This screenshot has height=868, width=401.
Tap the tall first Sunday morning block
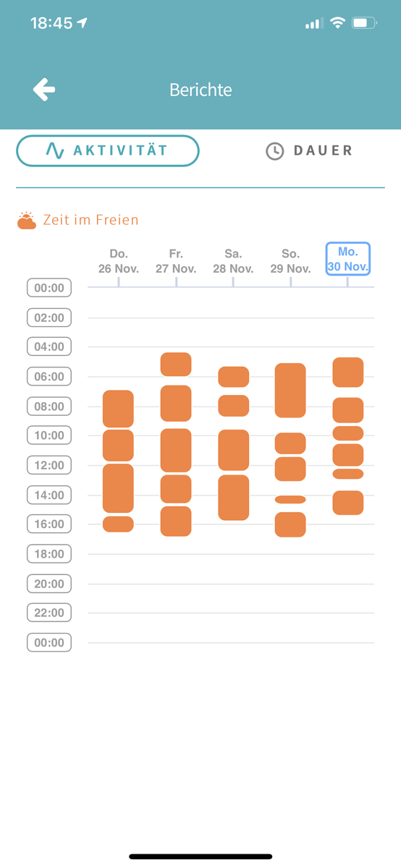click(x=290, y=391)
